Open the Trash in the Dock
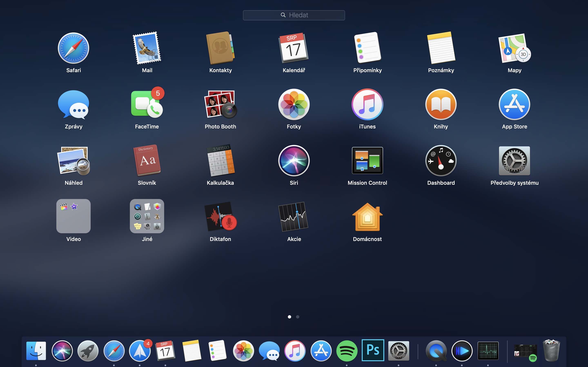 551,350
